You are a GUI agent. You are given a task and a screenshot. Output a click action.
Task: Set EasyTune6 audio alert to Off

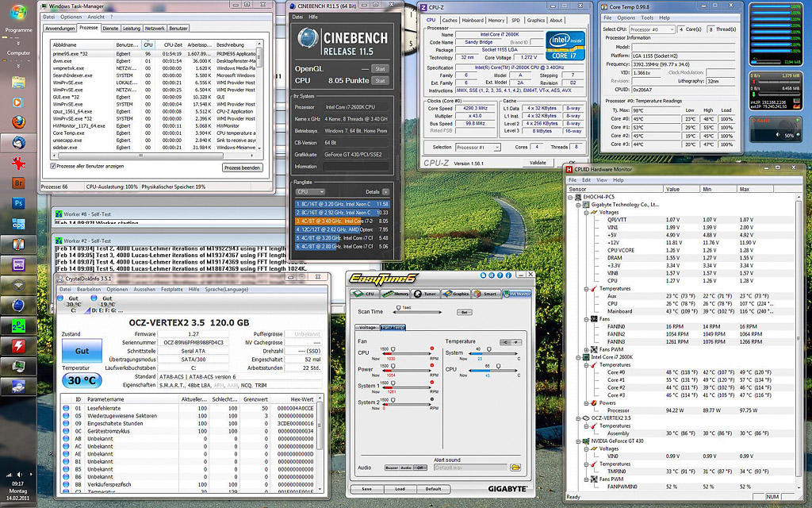point(420,468)
